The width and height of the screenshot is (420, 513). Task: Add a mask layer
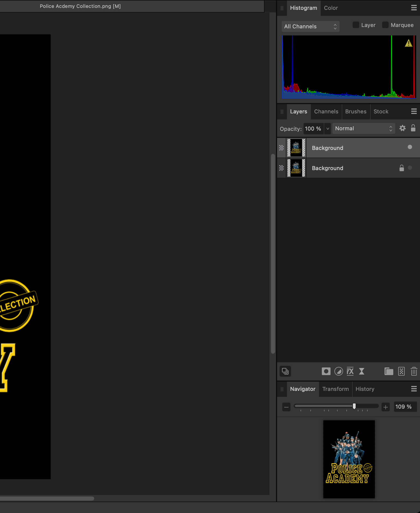(x=326, y=371)
